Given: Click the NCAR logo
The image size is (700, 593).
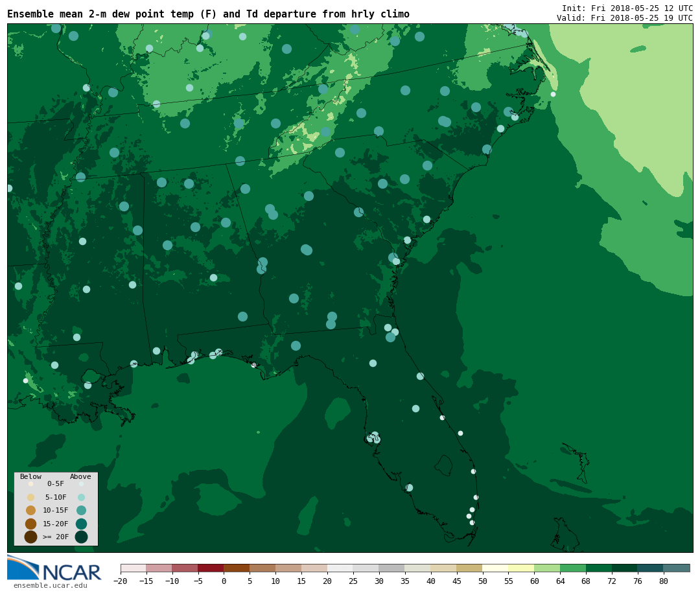Looking at the screenshot, I should 54,568.
